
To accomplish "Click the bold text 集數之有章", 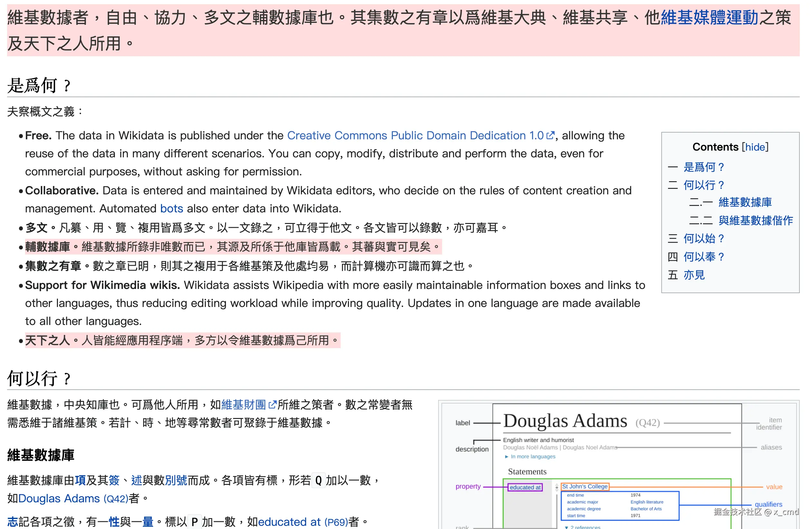I will click(x=53, y=266).
